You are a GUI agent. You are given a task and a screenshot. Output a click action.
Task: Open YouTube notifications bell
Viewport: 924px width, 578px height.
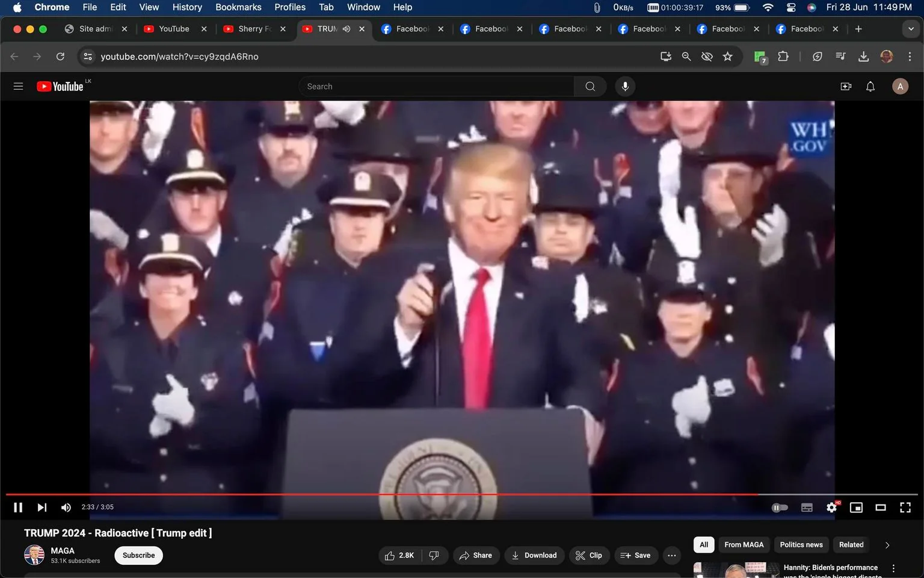870,86
